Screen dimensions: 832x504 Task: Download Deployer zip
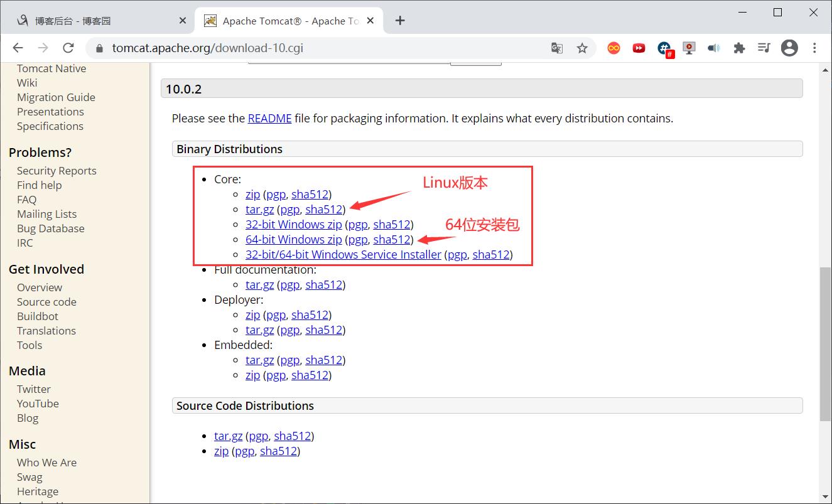coord(252,315)
